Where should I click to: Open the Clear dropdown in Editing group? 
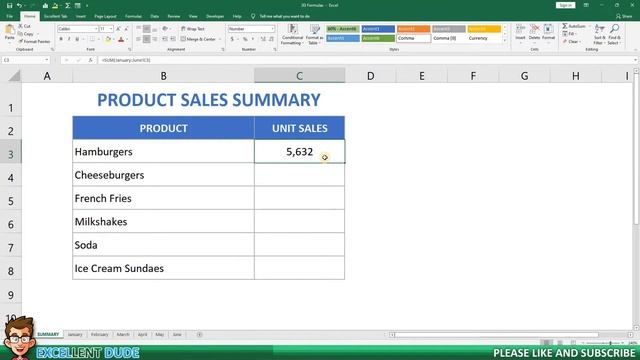(572, 42)
